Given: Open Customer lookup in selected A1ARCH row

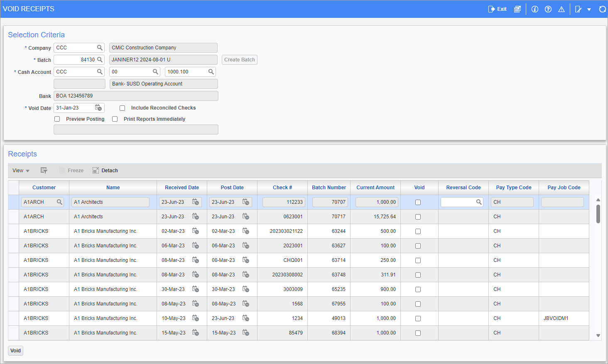Looking at the screenshot, I should click(x=59, y=202).
